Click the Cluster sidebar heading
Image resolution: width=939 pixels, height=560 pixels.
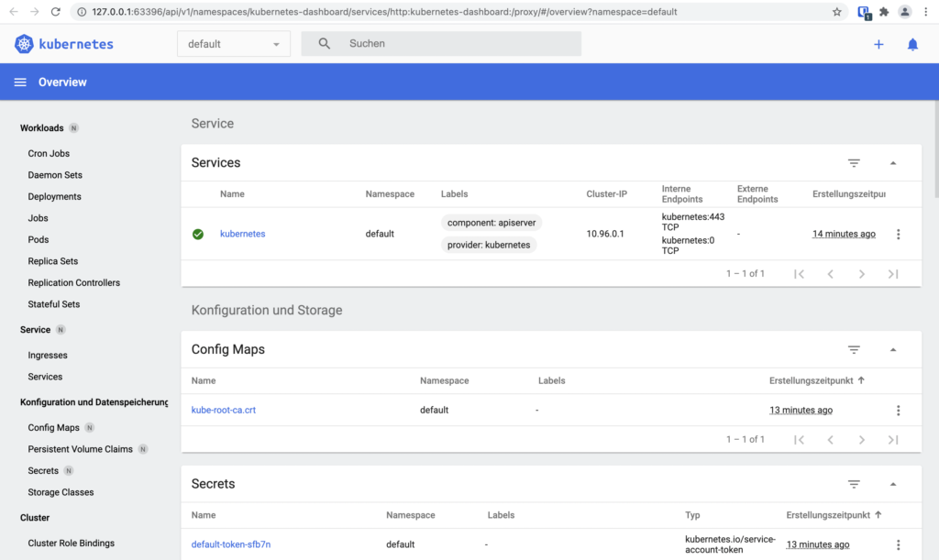[35, 518]
